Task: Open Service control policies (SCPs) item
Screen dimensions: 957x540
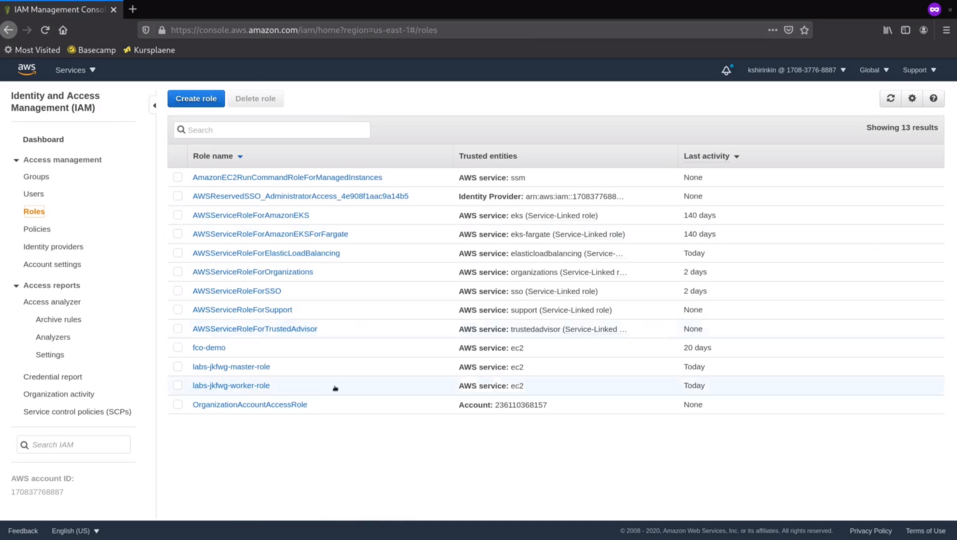Action: (77, 412)
